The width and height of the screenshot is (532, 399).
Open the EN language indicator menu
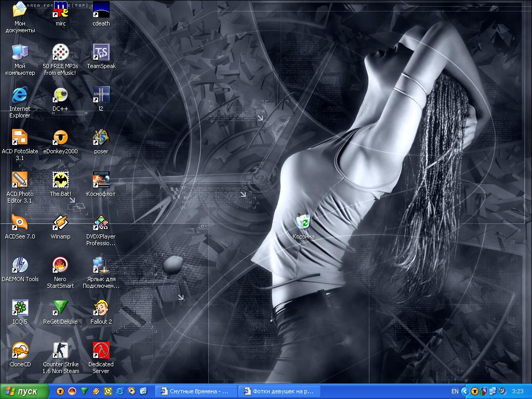pos(455,391)
